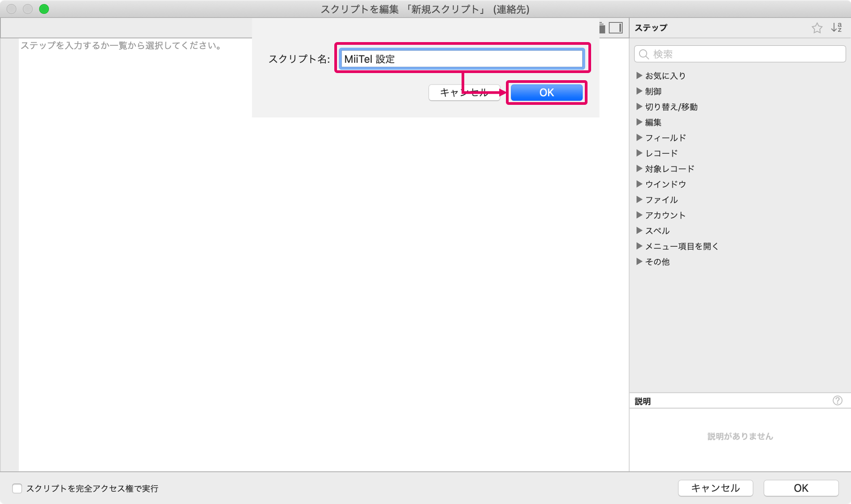Expand the フィールド category
This screenshot has height=504, width=851.
(639, 138)
